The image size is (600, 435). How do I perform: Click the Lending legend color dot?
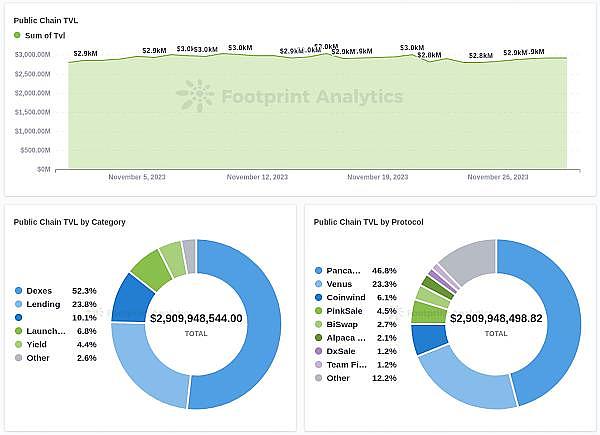coord(18,304)
